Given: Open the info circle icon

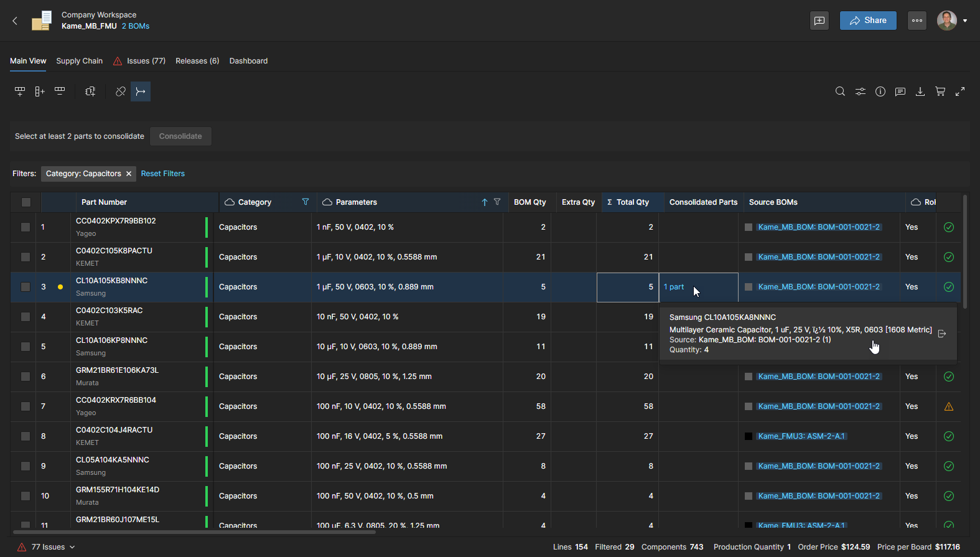Looking at the screenshot, I should point(880,91).
